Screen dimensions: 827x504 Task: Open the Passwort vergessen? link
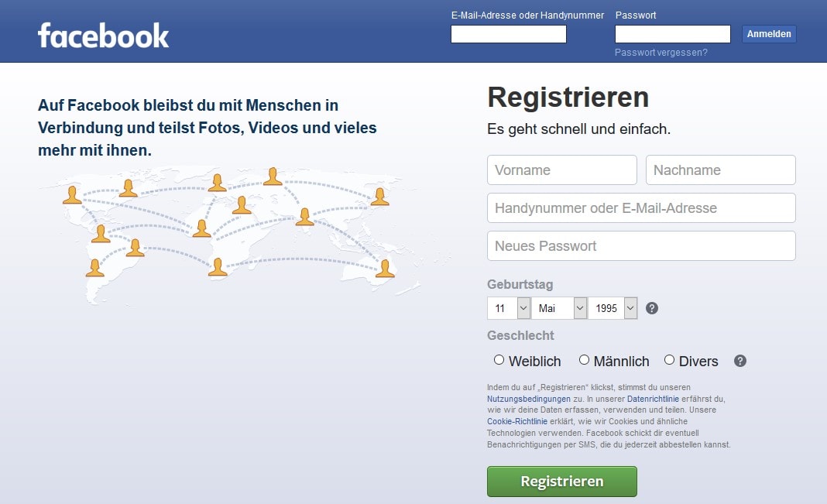(x=661, y=52)
